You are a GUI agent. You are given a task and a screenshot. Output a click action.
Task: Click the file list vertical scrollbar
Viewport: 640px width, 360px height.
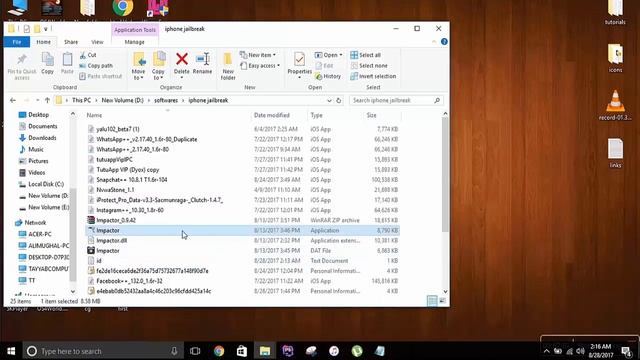445,176
